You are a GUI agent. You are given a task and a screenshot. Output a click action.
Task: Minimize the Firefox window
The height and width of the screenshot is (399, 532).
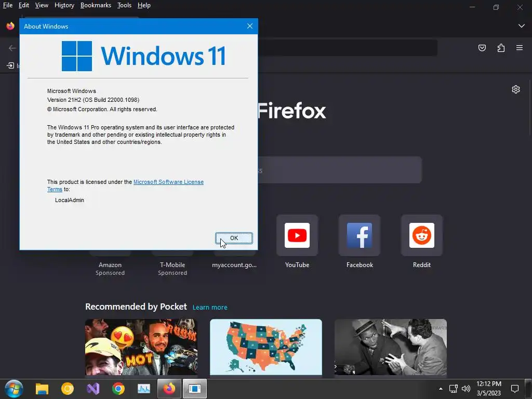(x=472, y=7)
